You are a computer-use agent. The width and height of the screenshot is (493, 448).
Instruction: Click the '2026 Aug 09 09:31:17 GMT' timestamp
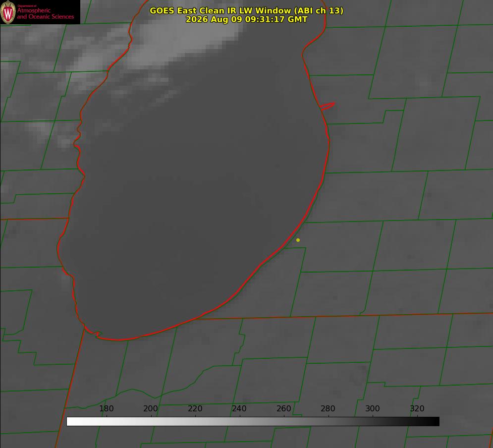click(x=246, y=19)
